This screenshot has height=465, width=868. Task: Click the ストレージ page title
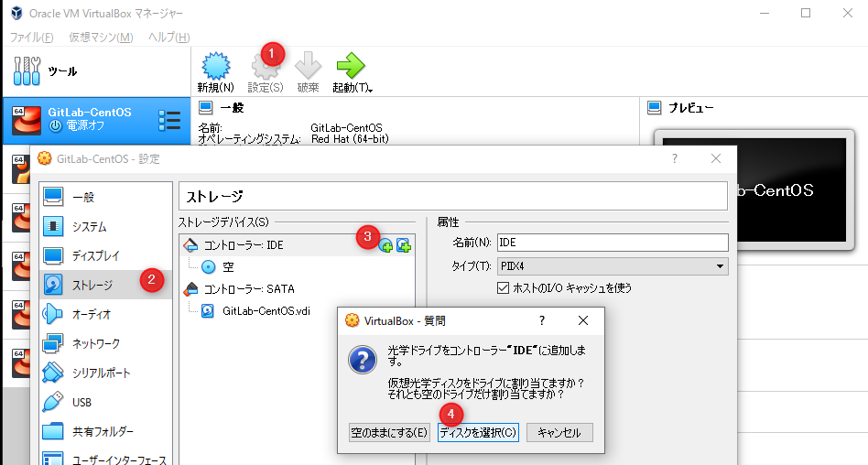click(214, 197)
